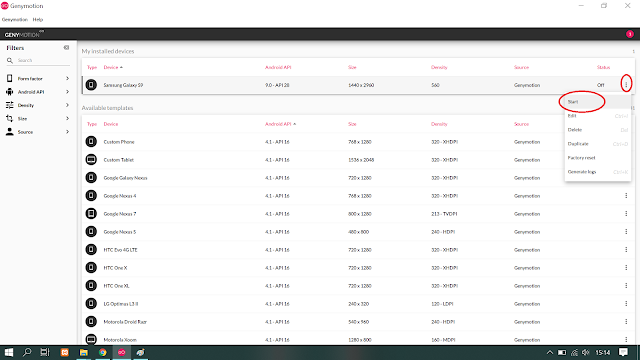Viewport: 640px width, 360px height.
Task: Open the Google Nexus S three-dot menu
Action: click(626, 231)
